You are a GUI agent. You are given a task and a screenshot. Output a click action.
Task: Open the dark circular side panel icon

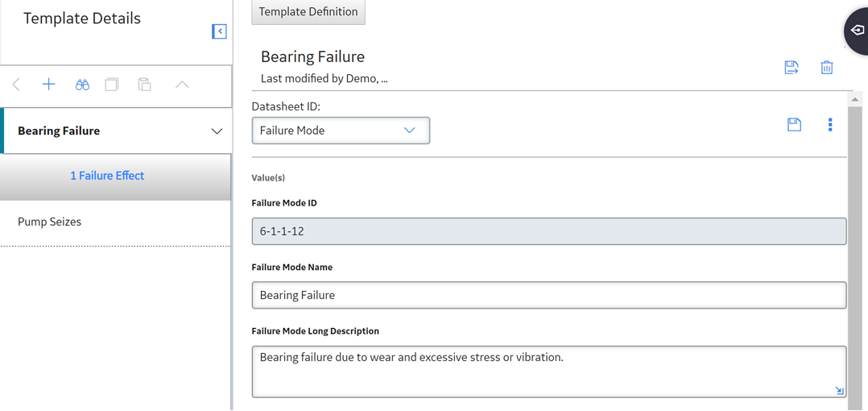click(x=857, y=31)
